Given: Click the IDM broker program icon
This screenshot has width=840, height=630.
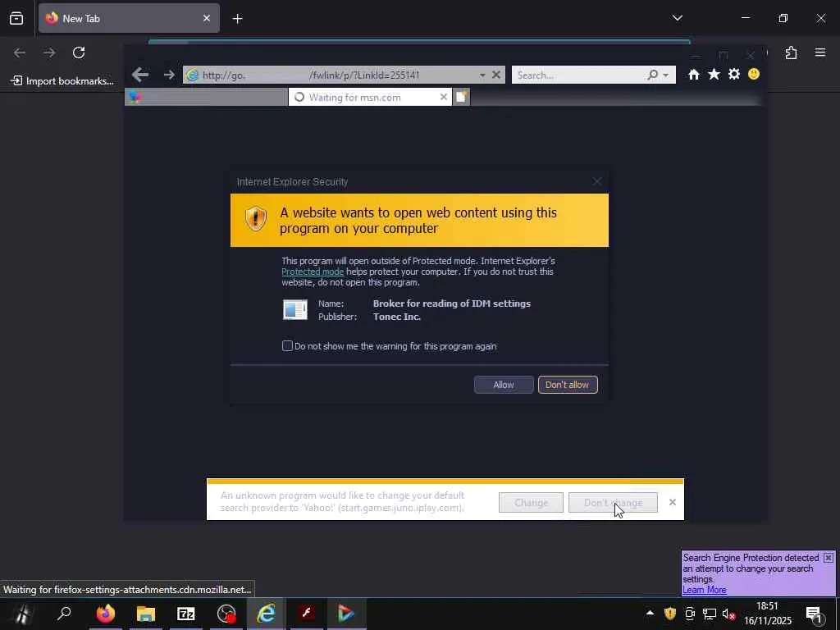Looking at the screenshot, I should (295, 309).
